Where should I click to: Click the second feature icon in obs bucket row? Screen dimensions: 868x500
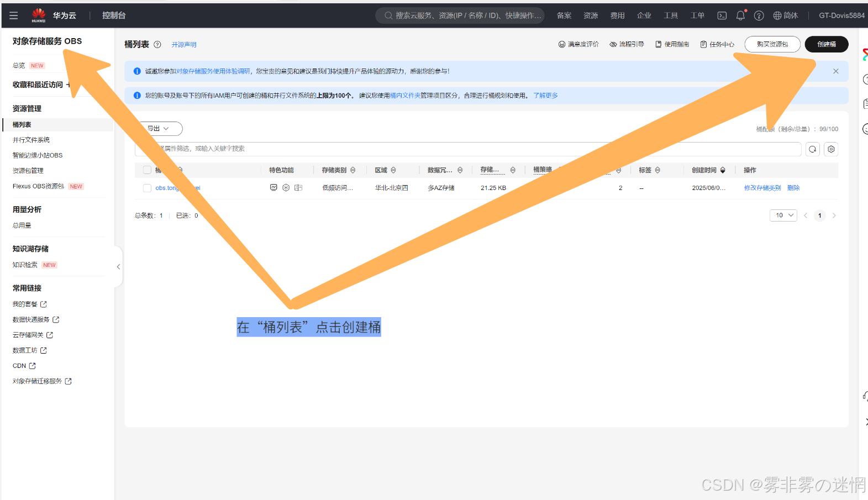(x=286, y=188)
